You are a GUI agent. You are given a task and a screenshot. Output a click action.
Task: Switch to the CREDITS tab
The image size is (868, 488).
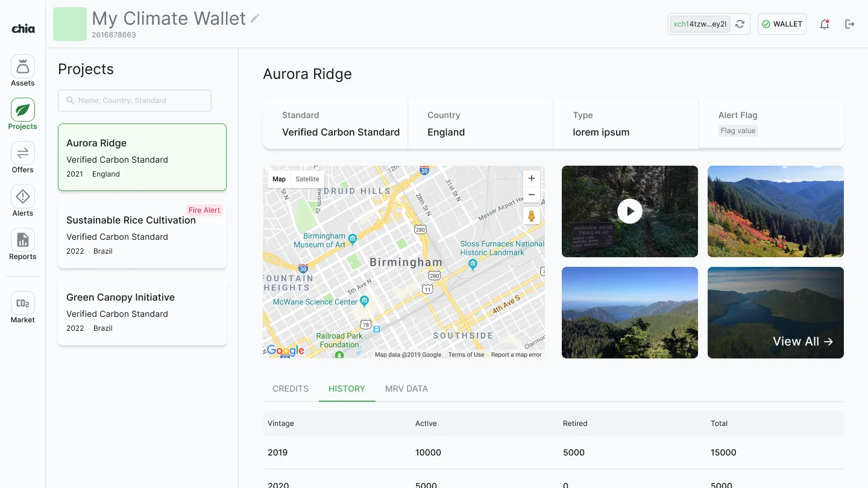coord(291,389)
